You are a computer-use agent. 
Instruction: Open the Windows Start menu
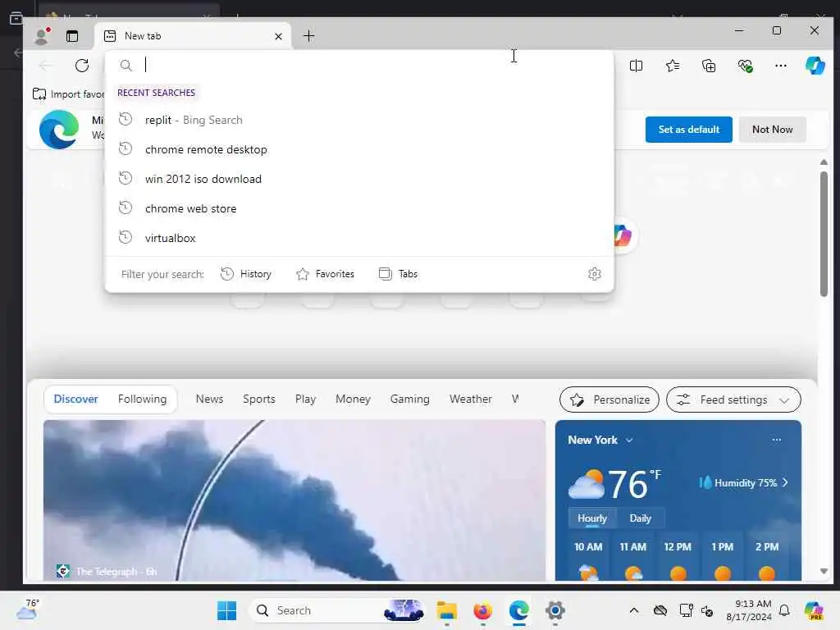(226, 610)
